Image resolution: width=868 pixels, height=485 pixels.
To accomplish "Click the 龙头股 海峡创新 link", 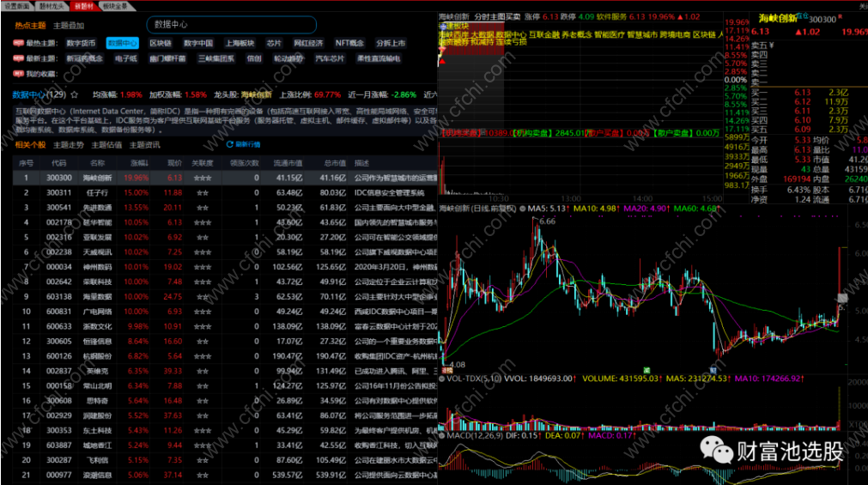I will (257, 94).
